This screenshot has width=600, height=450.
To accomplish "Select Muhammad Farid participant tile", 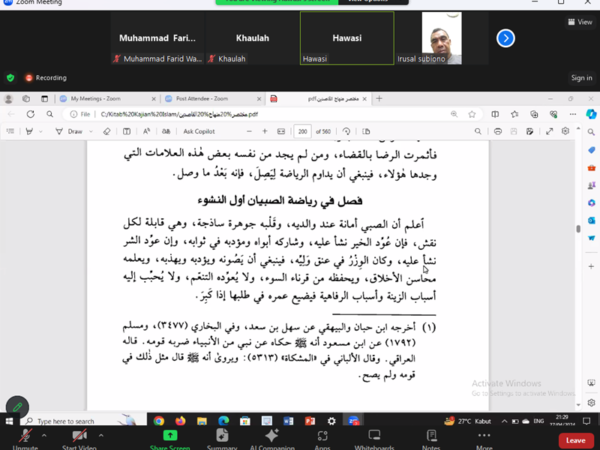I will pos(157,38).
